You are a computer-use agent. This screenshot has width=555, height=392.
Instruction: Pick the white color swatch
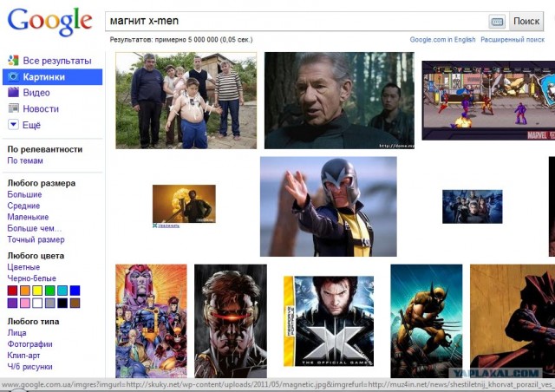(37, 303)
